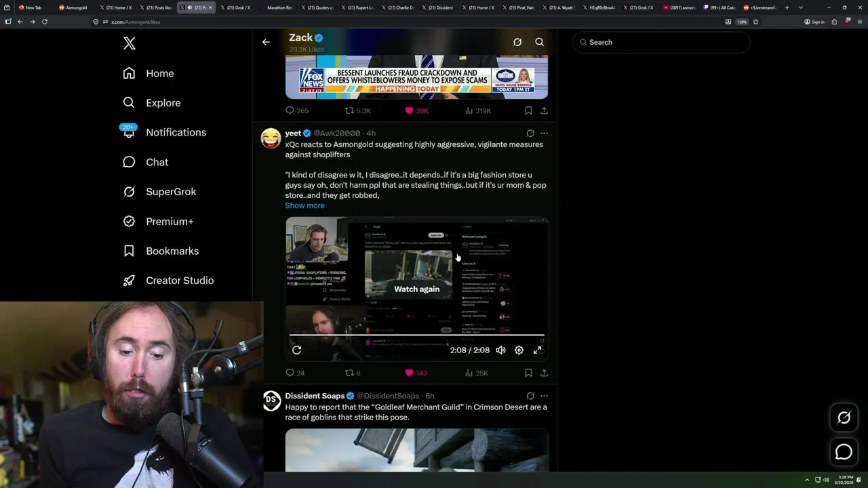Unlike yeet's post with 143 likes

pos(416,373)
